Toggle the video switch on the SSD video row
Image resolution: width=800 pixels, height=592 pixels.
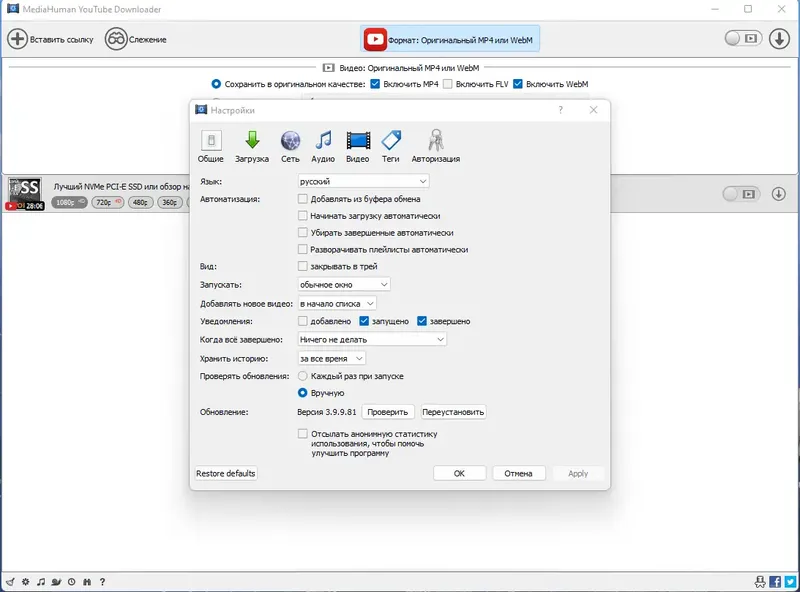[741, 194]
